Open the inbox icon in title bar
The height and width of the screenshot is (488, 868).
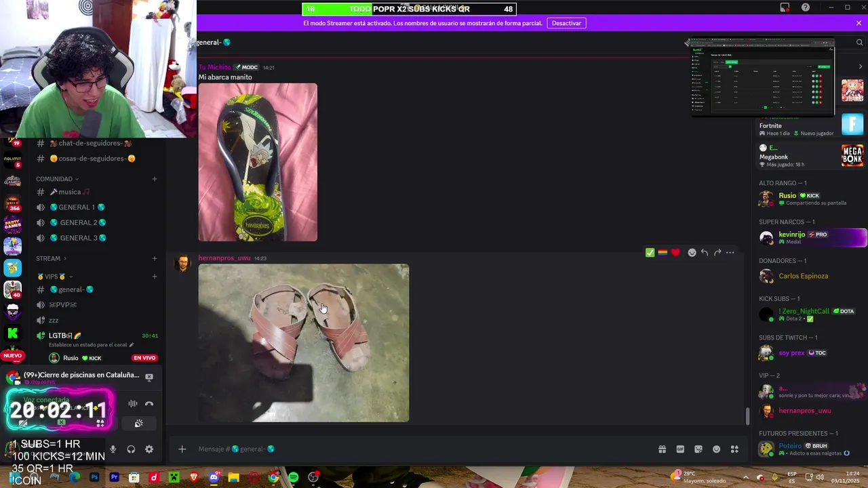click(785, 7)
